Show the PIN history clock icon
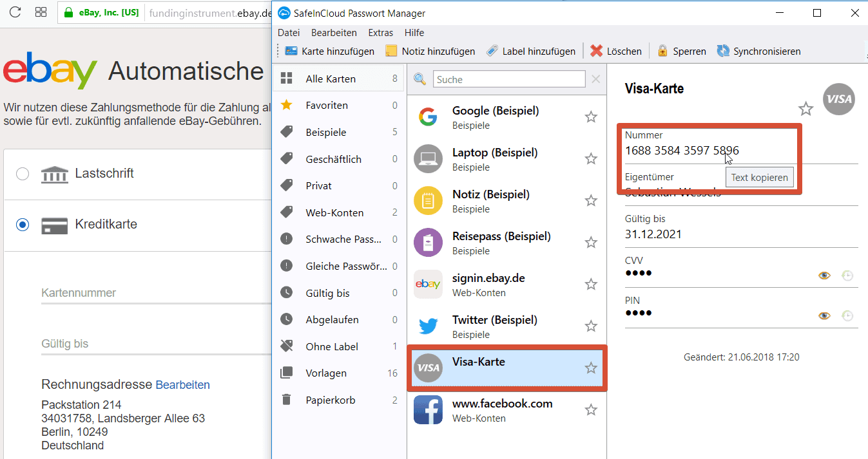 tap(847, 315)
